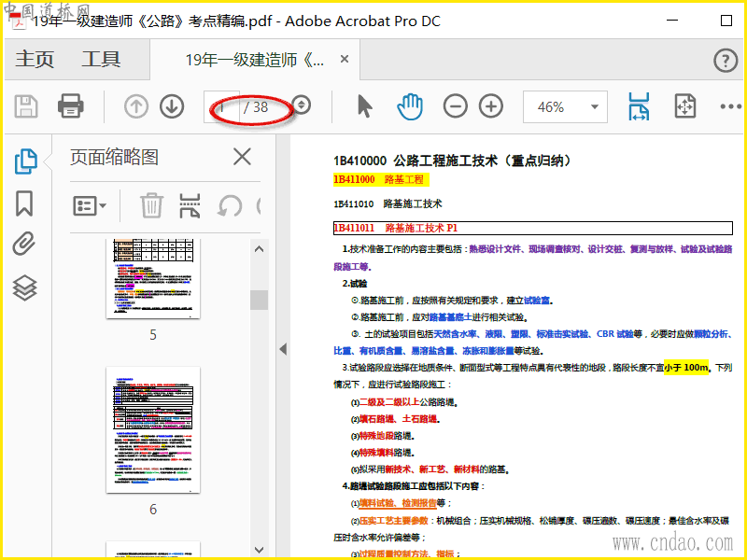The height and width of the screenshot is (560, 747).
Task: Go to next page with down arrow
Action: (x=172, y=106)
